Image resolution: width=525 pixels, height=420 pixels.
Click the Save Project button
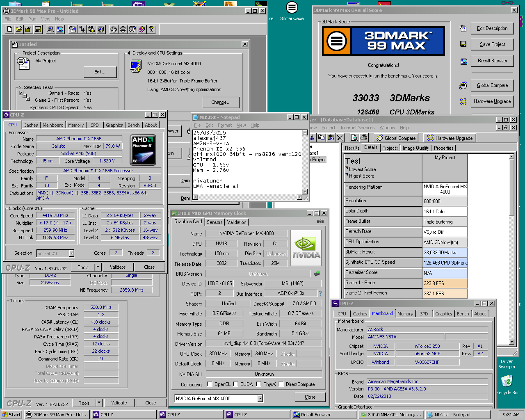coord(492,44)
